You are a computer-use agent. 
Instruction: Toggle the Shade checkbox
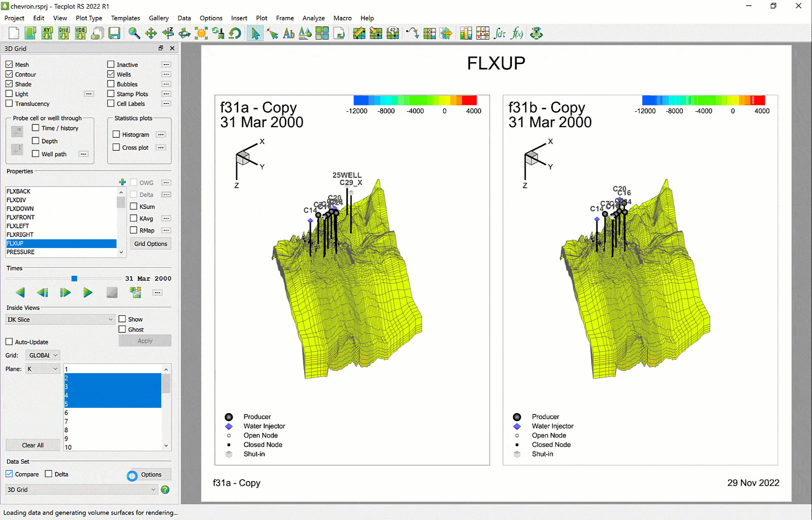[9, 84]
